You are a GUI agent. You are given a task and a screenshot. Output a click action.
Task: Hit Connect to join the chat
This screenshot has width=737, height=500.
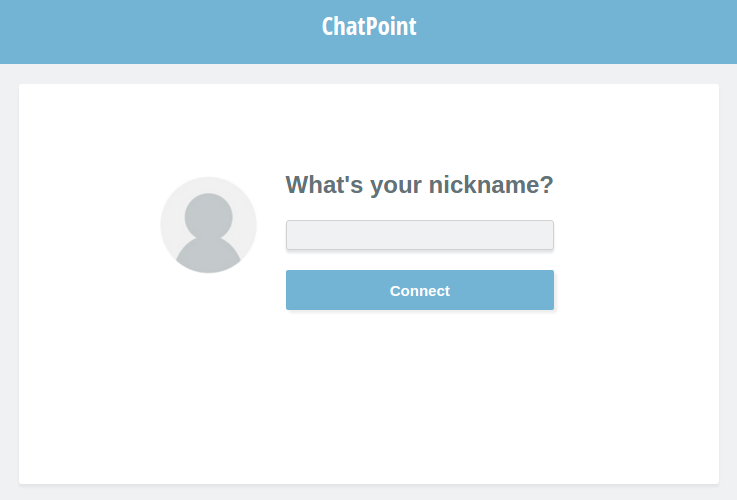pos(419,290)
